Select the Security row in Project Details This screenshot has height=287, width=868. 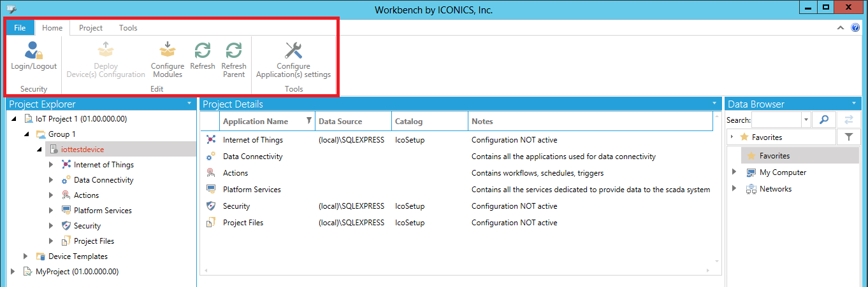coord(236,206)
